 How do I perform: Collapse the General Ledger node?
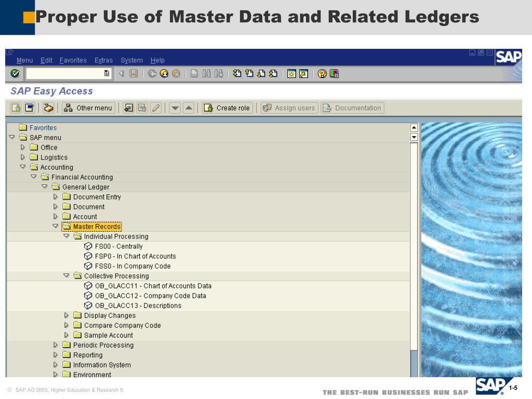[x=45, y=187]
